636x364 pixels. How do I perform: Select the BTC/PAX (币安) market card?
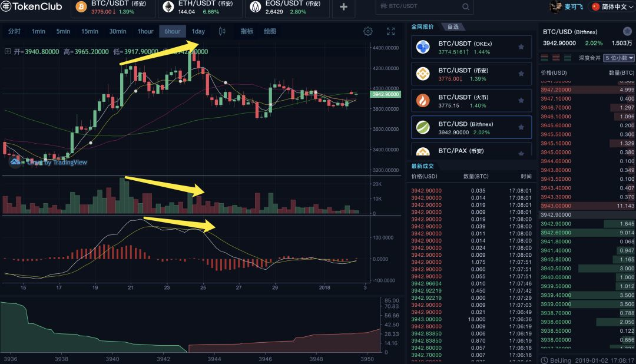[471, 150]
